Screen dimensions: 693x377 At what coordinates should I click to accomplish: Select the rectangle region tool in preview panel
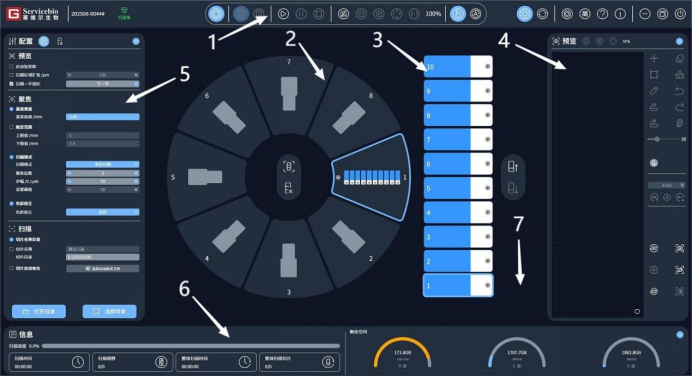pos(654,75)
